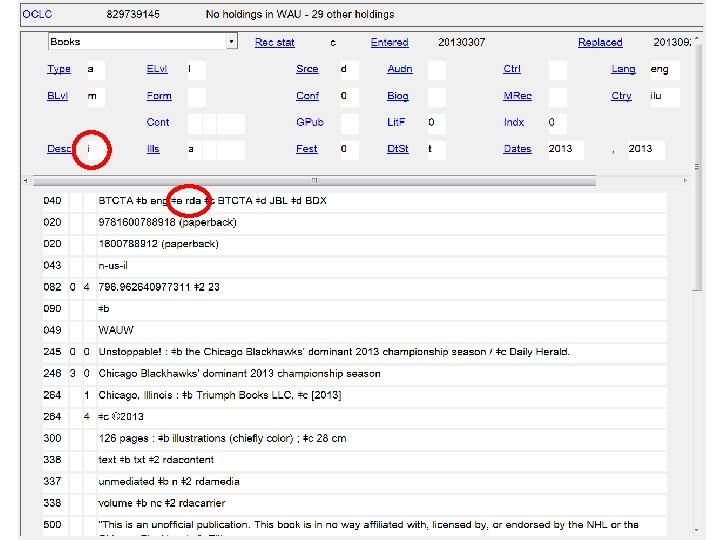Click the Desc value field containing i
This screenshot has width=720, height=540.
tap(96, 150)
